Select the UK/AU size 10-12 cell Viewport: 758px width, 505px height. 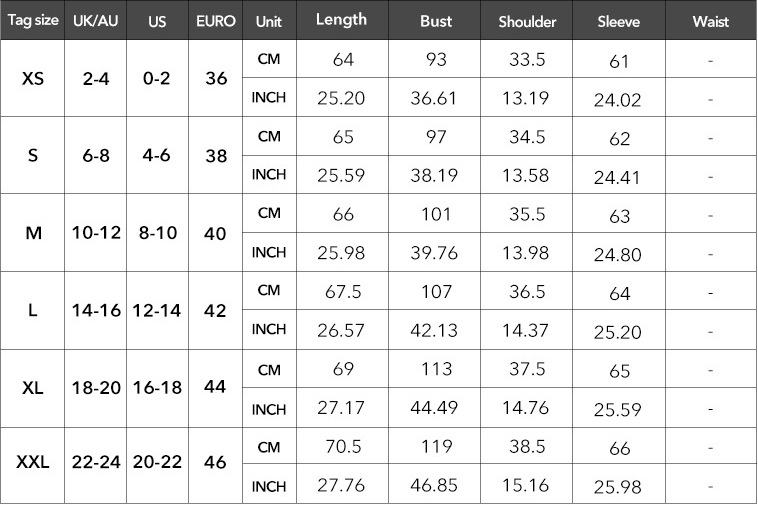96,233
